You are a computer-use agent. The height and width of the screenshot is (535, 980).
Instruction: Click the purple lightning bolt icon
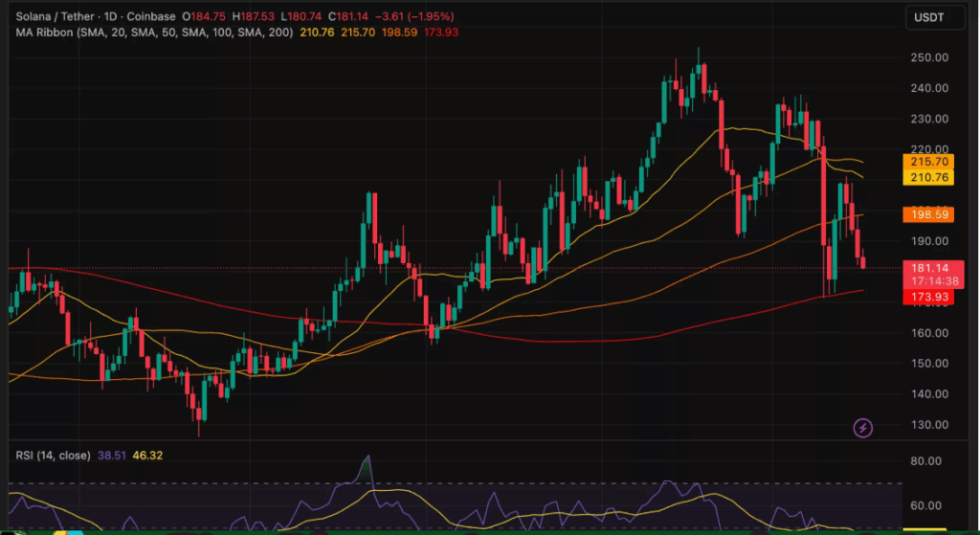[x=863, y=428]
